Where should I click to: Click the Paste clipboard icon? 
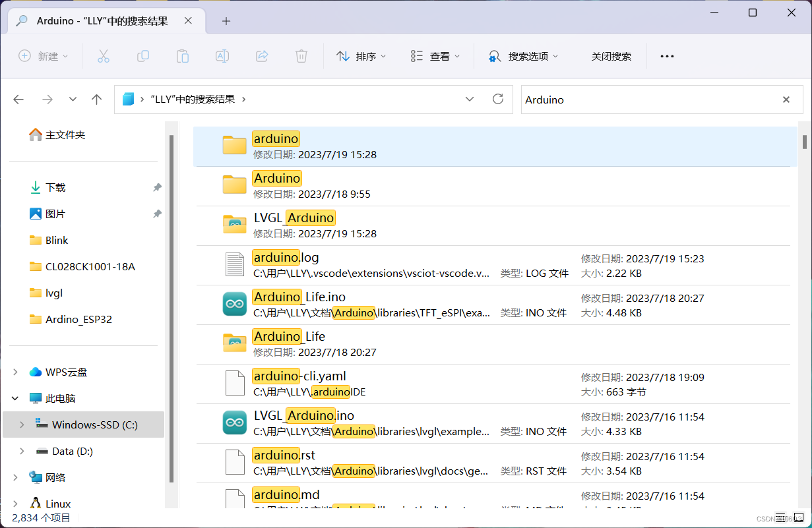coord(183,56)
